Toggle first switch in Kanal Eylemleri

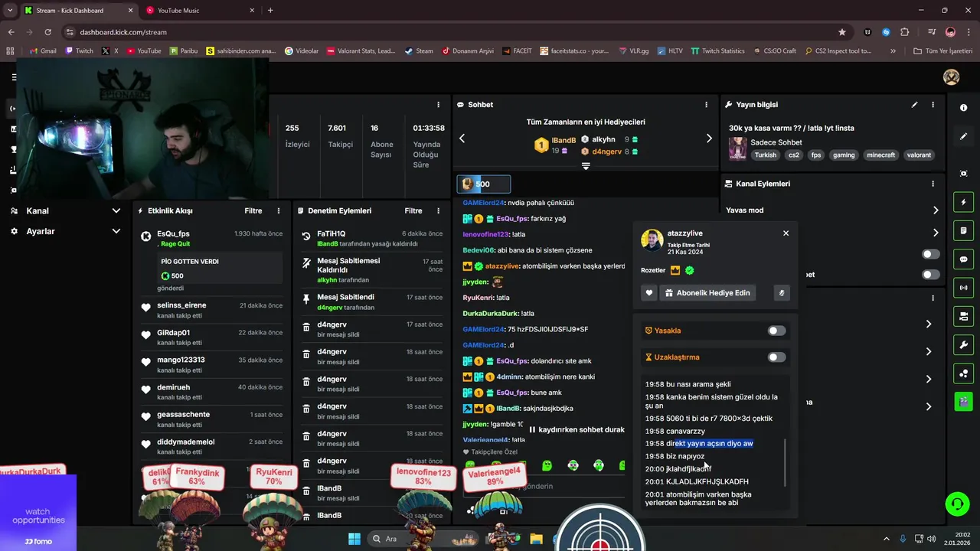(931, 254)
